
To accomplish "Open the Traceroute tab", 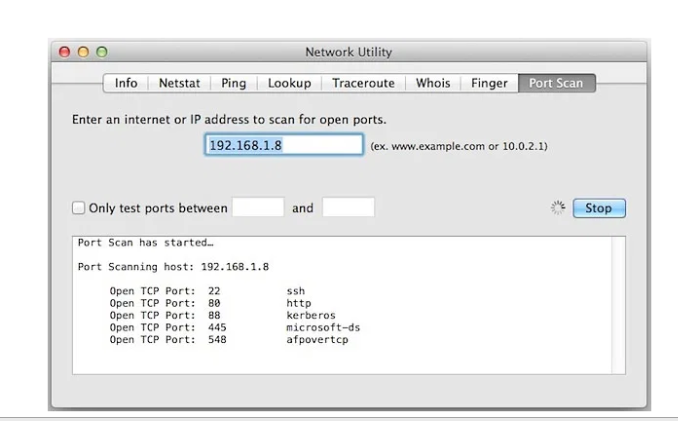I will point(363,83).
